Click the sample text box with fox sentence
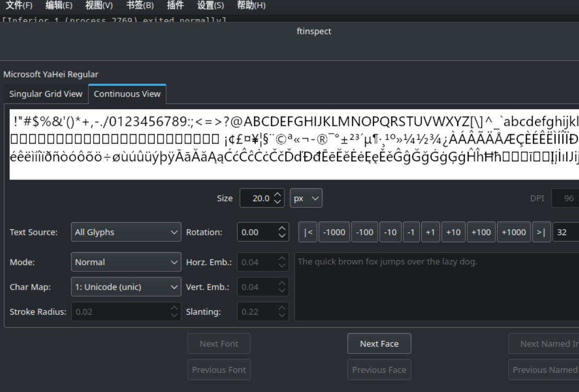This screenshot has width=579, height=392. [x=437, y=287]
